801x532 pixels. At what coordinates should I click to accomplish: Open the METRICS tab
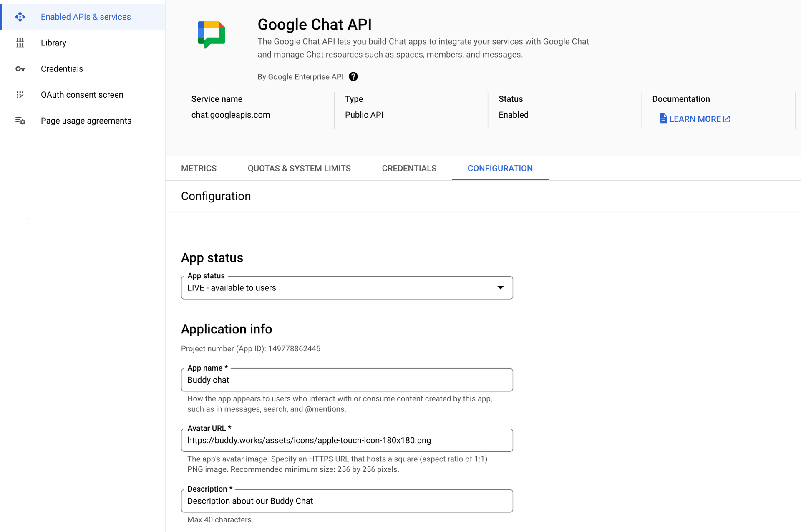[x=199, y=168]
